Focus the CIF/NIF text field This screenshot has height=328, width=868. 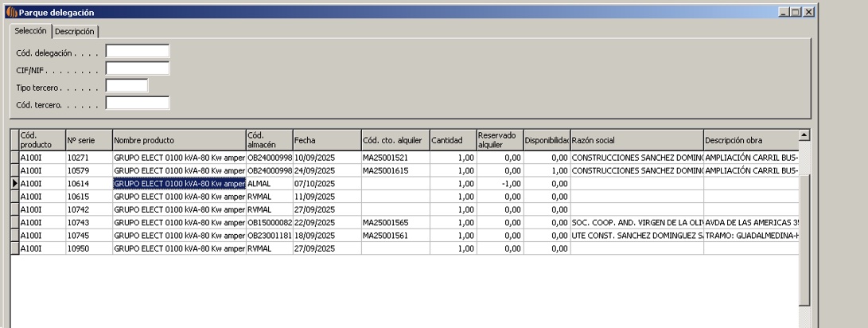(138, 68)
